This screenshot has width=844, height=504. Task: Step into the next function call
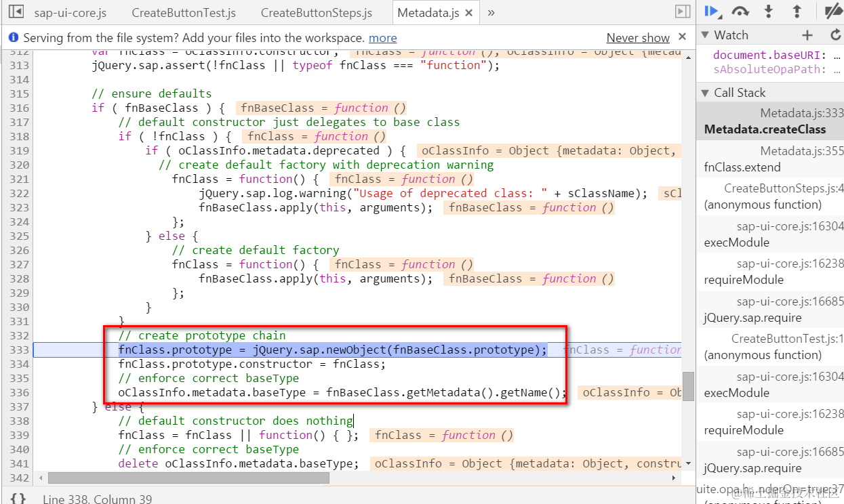click(x=769, y=12)
